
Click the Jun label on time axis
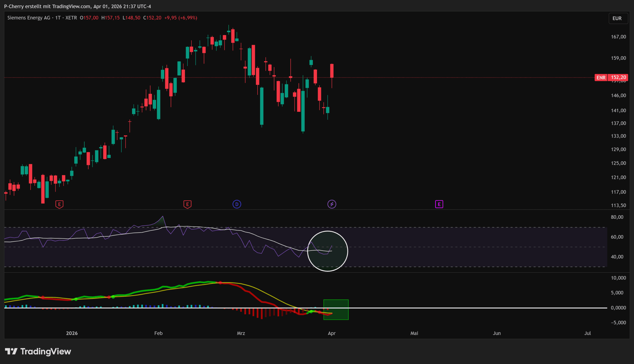pyautogui.click(x=497, y=333)
